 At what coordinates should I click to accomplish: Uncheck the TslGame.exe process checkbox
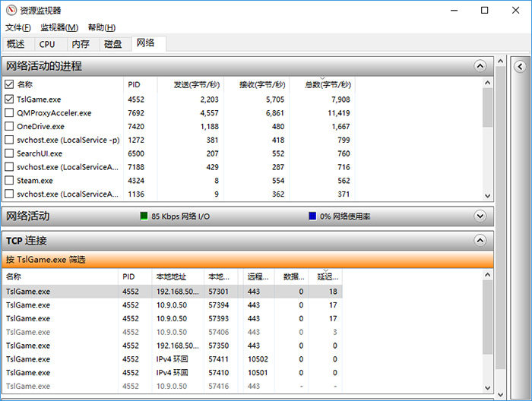(x=9, y=99)
